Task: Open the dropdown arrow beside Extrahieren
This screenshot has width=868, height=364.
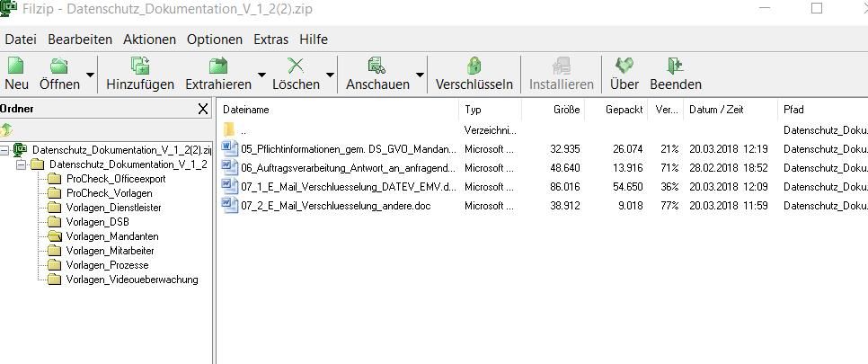Action: [x=261, y=75]
